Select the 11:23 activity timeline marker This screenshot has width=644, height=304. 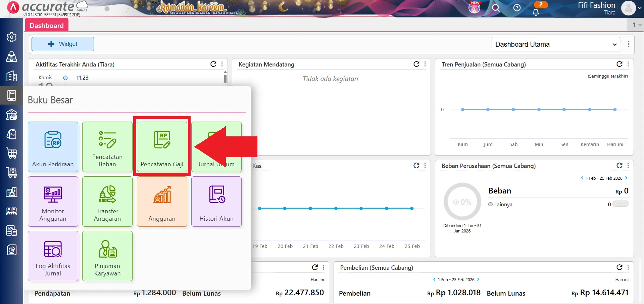pyautogui.click(x=65, y=78)
